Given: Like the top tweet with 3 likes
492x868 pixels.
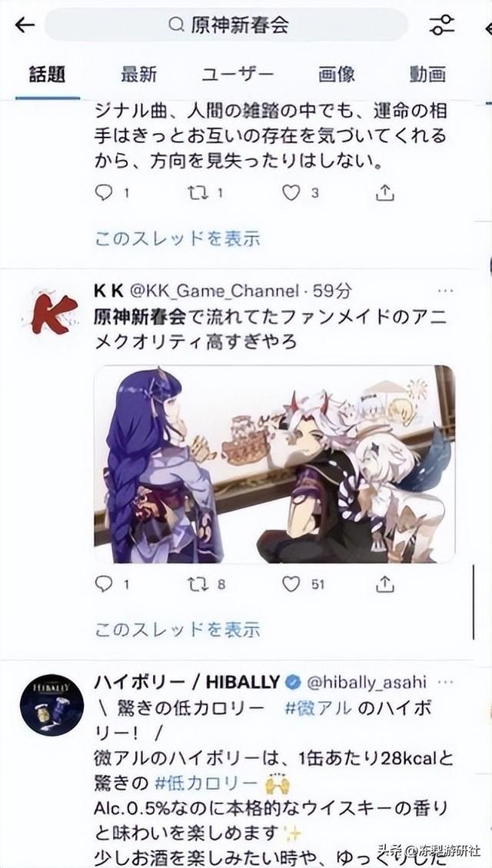Looking at the screenshot, I should (291, 193).
